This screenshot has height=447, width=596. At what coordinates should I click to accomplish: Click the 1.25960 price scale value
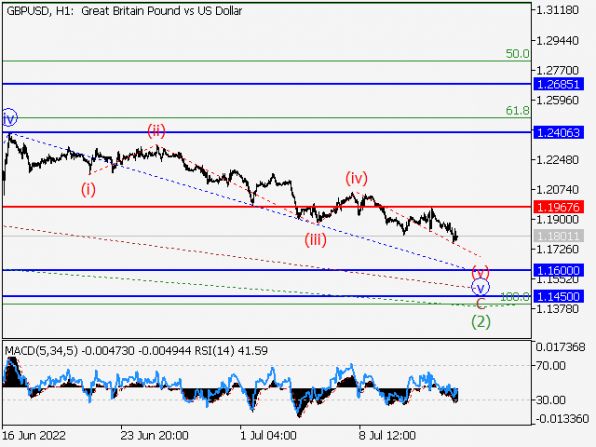click(557, 100)
